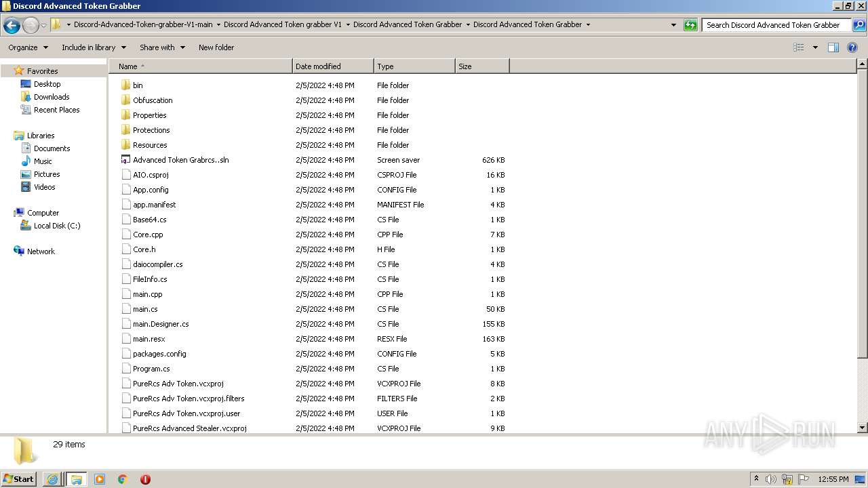Click the Back navigation arrow
The image size is (868, 488).
pos(12,26)
